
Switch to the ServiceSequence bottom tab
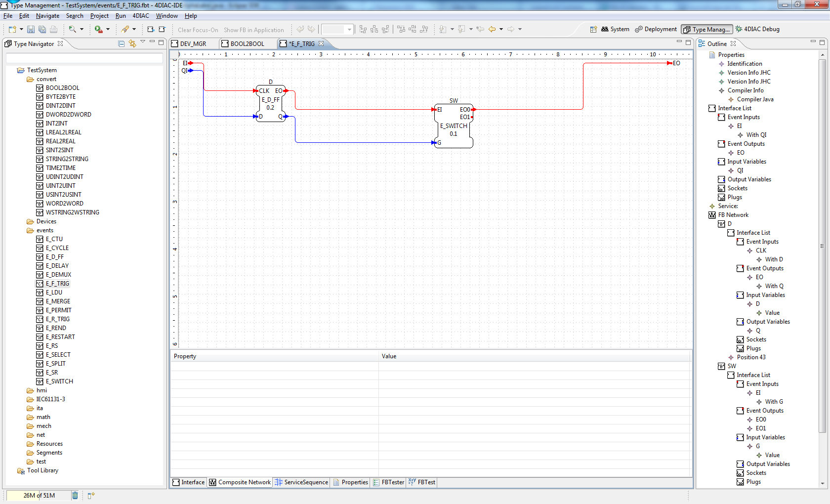[301, 482]
